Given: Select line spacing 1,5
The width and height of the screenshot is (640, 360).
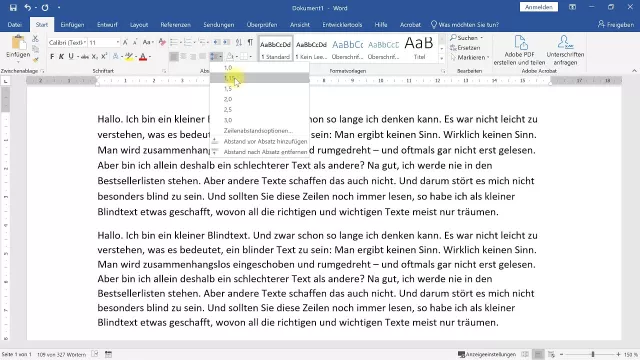Looking at the screenshot, I should tap(260, 89).
